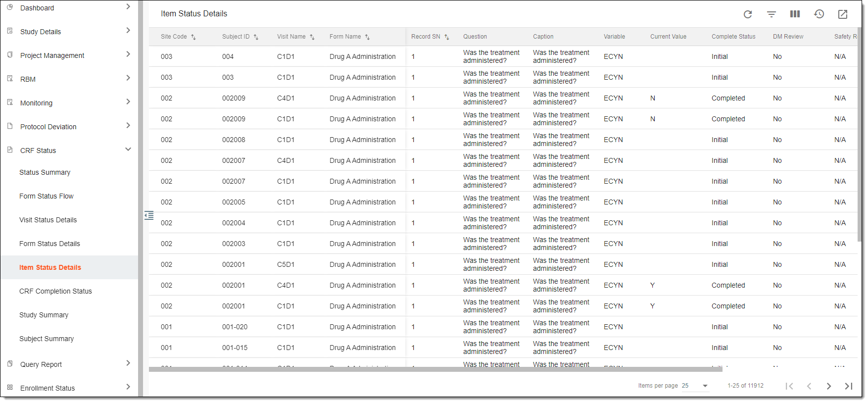Click the horizontal scrollbar under the table
Screen dimensions: 868x403
[x=435, y=369]
